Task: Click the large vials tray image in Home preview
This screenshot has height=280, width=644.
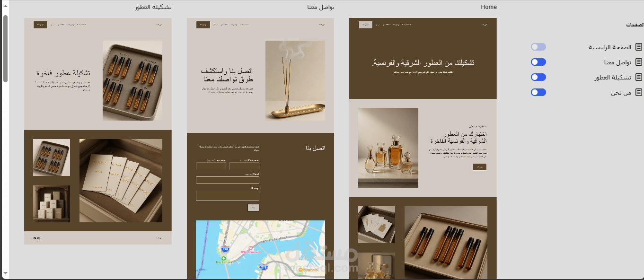Action: click(x=446, y=243)
